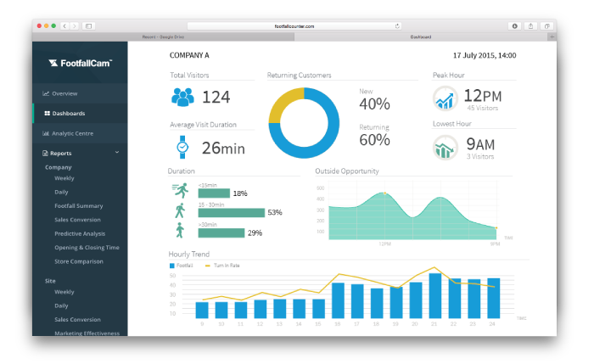Click the browser reload icon in address bar
The height and width of the screenshot is (364, 594).
(397, 26)
